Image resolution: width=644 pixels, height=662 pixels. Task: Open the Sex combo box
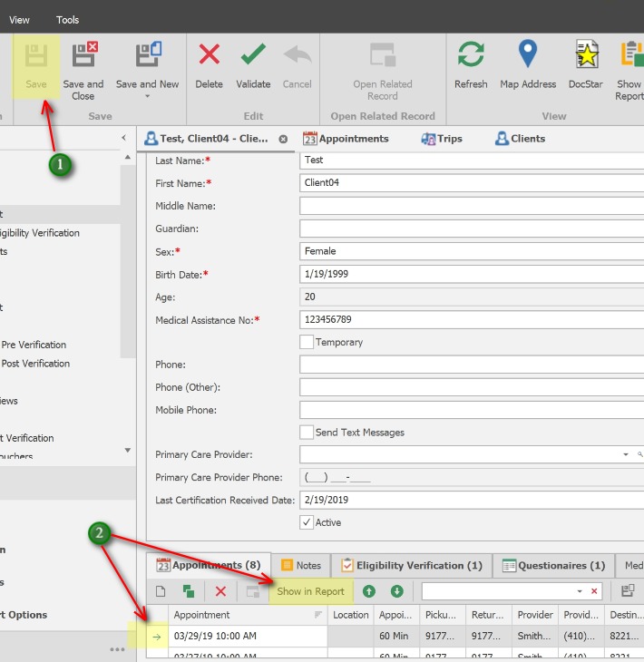tap(472, 251)
